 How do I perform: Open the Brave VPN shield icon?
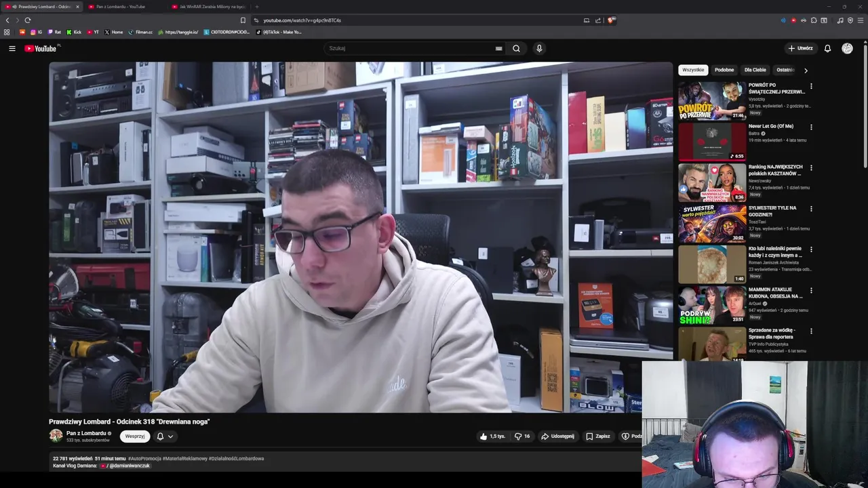(x=850, y=20)
